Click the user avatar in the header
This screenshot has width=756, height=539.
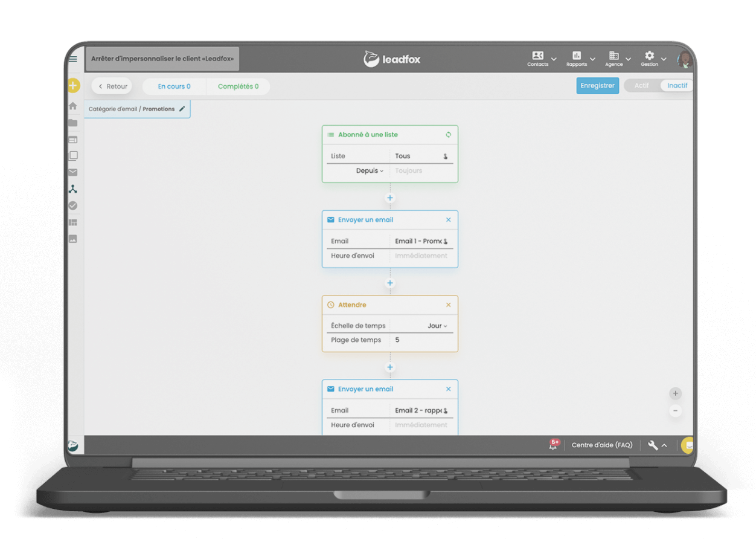(685, 59)
